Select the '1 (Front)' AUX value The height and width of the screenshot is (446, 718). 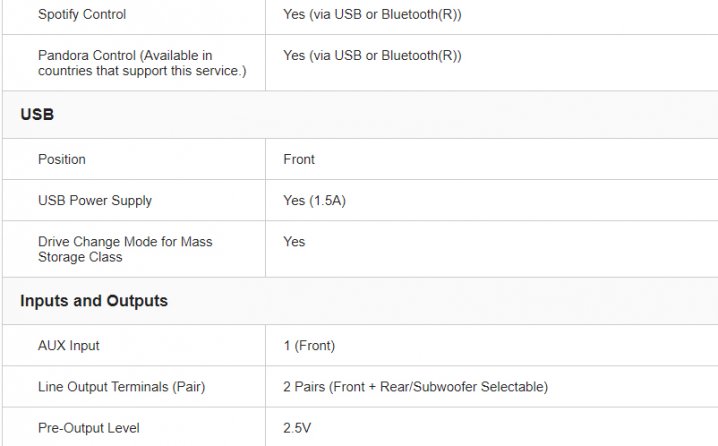[309, 346]
